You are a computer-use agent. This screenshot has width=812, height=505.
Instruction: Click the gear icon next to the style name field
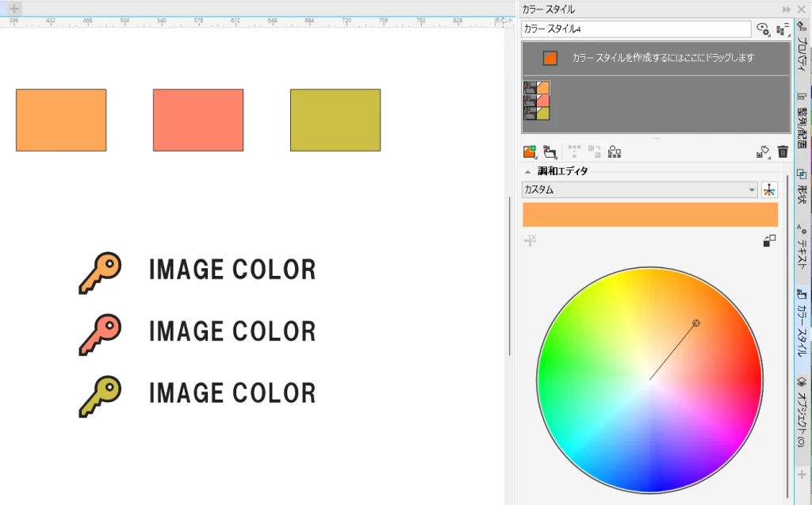761,29
